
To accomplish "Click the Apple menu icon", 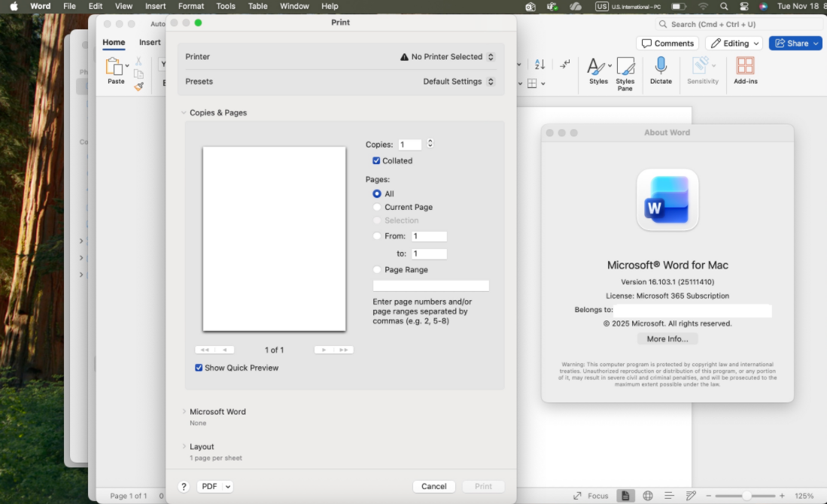I will (x=14, y=6).
